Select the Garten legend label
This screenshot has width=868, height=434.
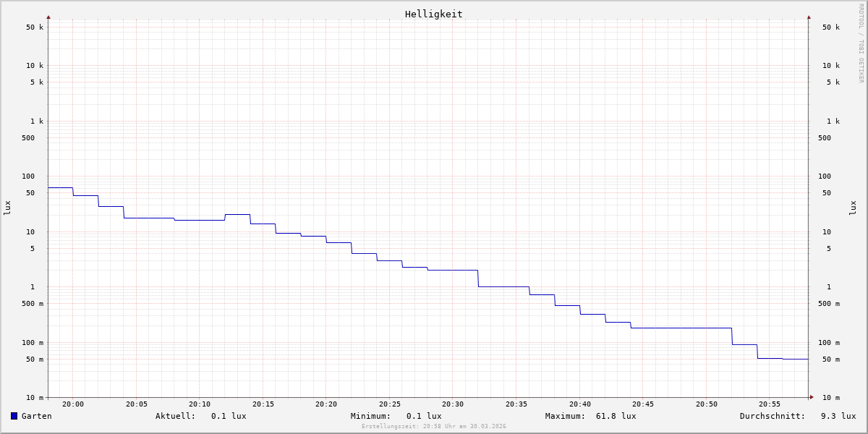(37, 416)
